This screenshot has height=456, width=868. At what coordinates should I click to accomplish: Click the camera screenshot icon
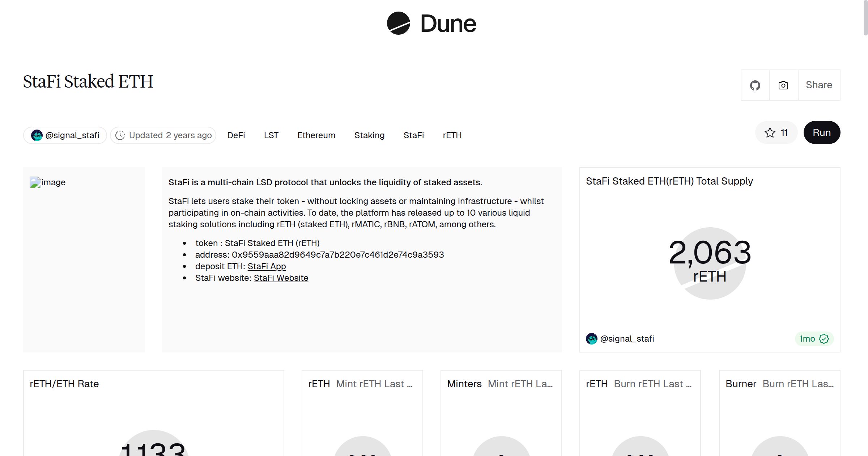pyautogui.click(x=783, y=85)
